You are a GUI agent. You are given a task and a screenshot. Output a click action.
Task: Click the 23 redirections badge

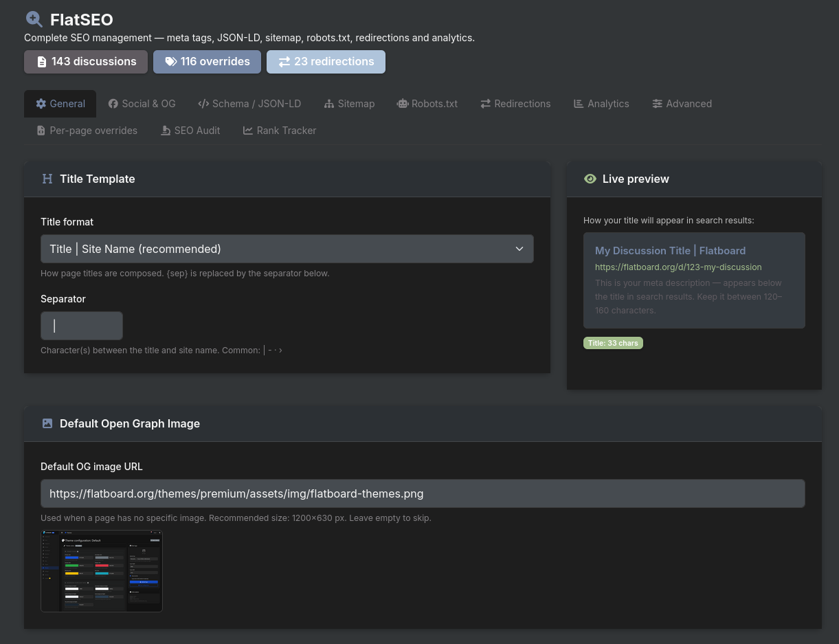(326, 62)
